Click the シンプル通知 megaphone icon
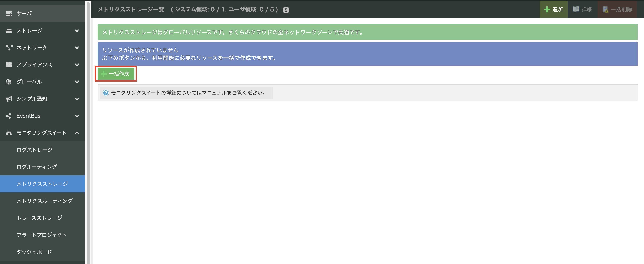The image size is (644, 264). point(9,99)
